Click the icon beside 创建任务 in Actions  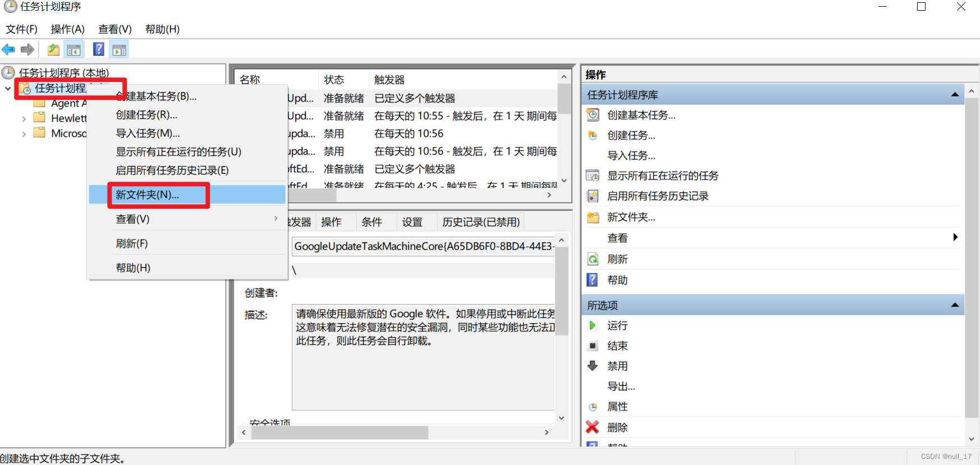point(593,135)
